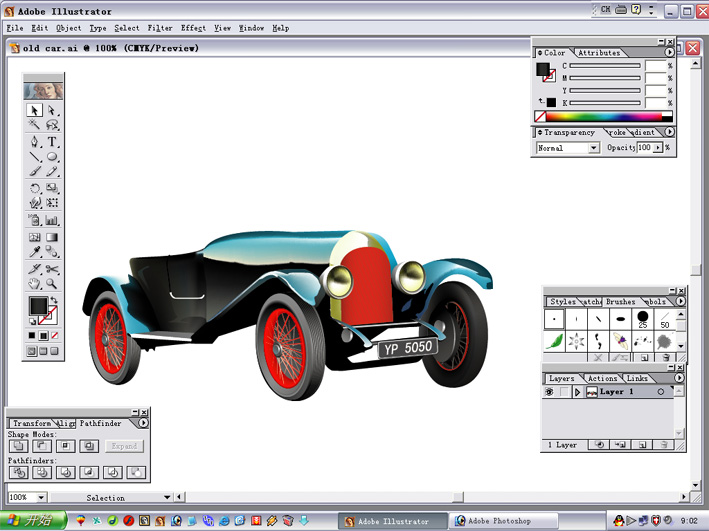This screenshot has height=531, width=709.
Task: Select the Magic Wand tool
Action: pyautogui.click(x=34, y=124)
